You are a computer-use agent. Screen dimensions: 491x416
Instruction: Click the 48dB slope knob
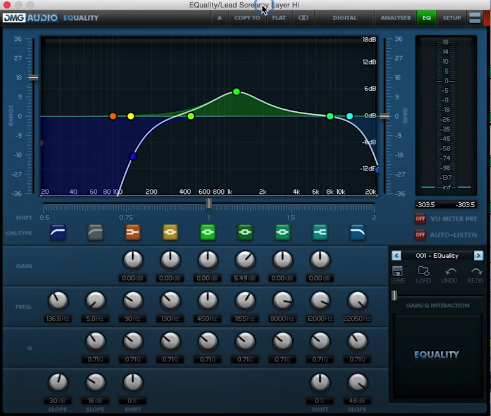pyautogui.click(x=357, y=382)
